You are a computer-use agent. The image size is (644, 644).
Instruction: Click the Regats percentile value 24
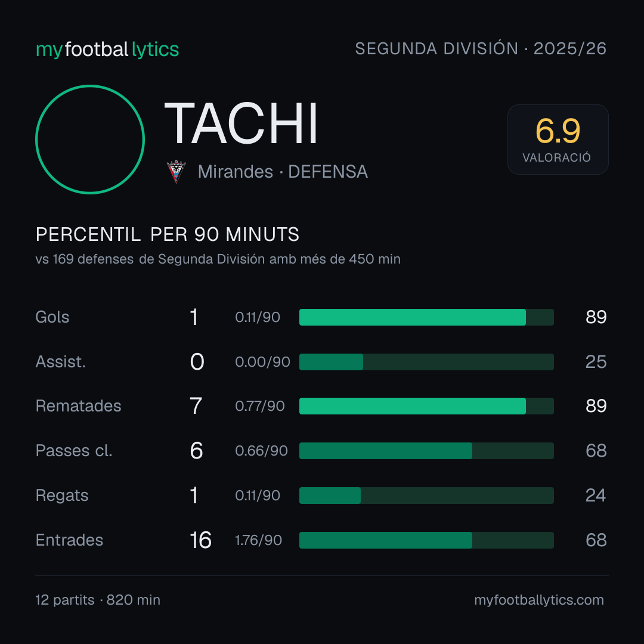(x=596, y=496)
